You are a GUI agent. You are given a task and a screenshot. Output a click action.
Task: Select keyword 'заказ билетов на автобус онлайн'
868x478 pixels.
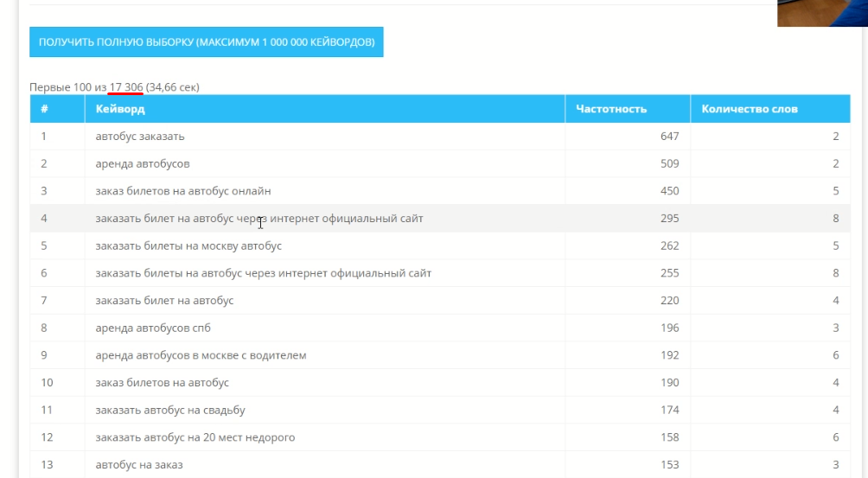pyautogui.click(x=183, y=191)
